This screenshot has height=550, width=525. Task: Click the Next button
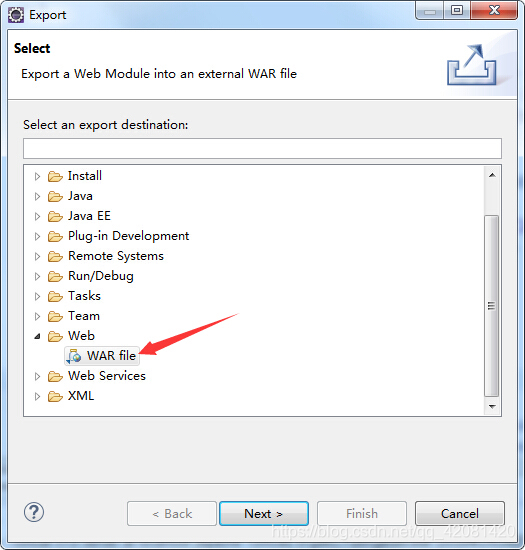(x=264, y=514)
